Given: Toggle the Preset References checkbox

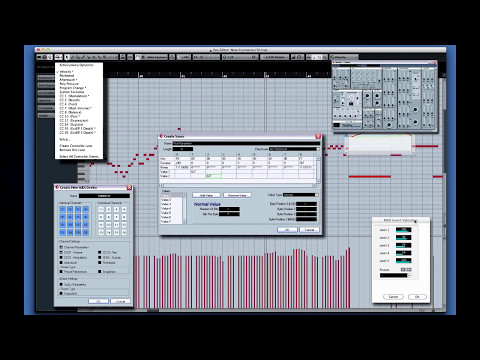Looking at the screenshot, I should pyautogui.click(x=61, y=272).
